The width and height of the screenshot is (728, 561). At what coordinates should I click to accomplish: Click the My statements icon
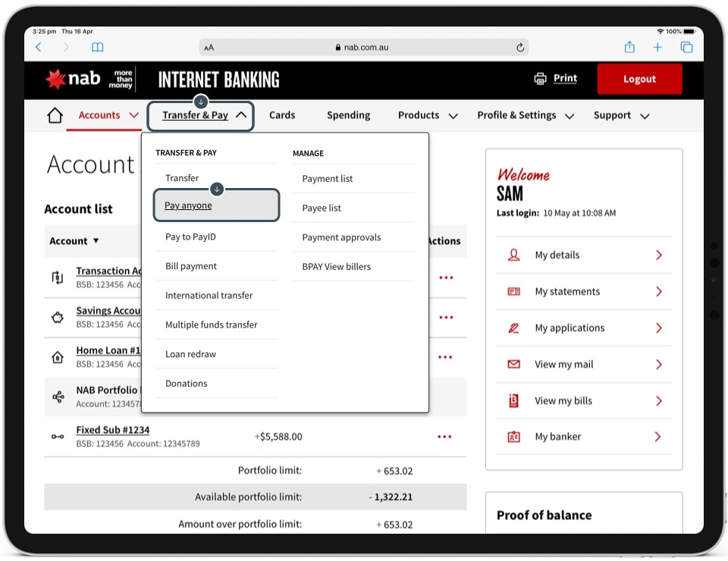coord(513,291)
